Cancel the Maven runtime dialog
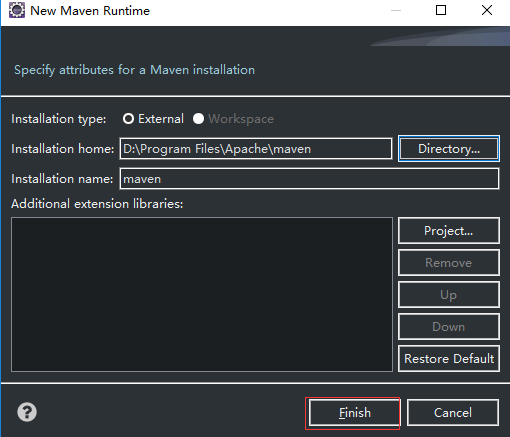The height and width of the screenshot is (437, 510). [453, 413]
